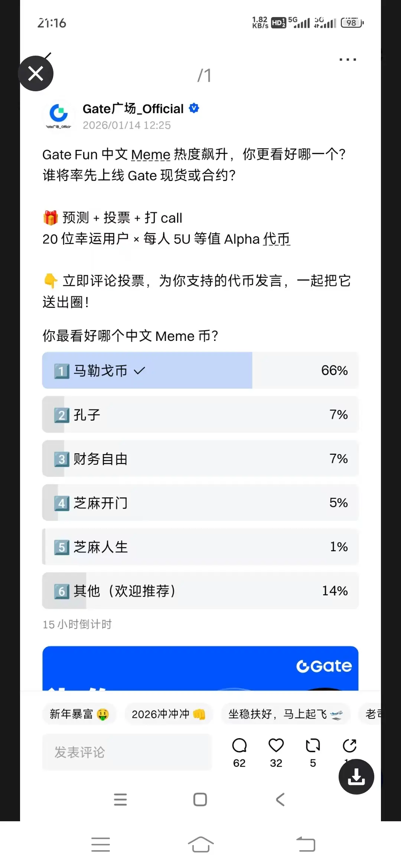Like the post with the heart icon

(x=276, y=746)
